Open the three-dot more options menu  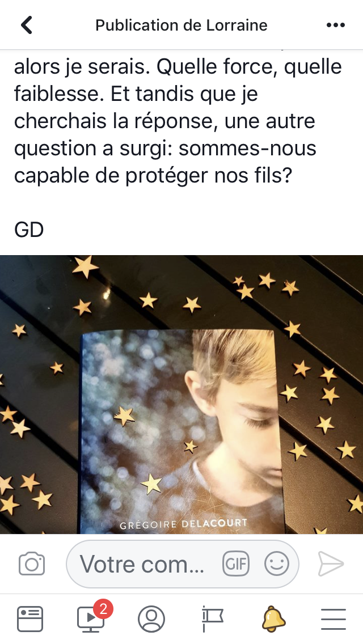click(x=335, y=25)
